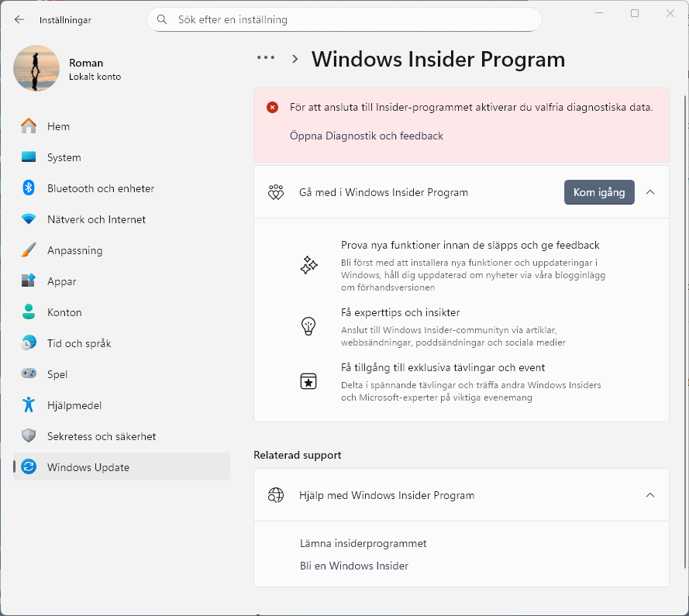Screen dimensions: 689x616
Task: Click the star calendar icon for events
Action: pyautogui.click(x=308, y=381)
